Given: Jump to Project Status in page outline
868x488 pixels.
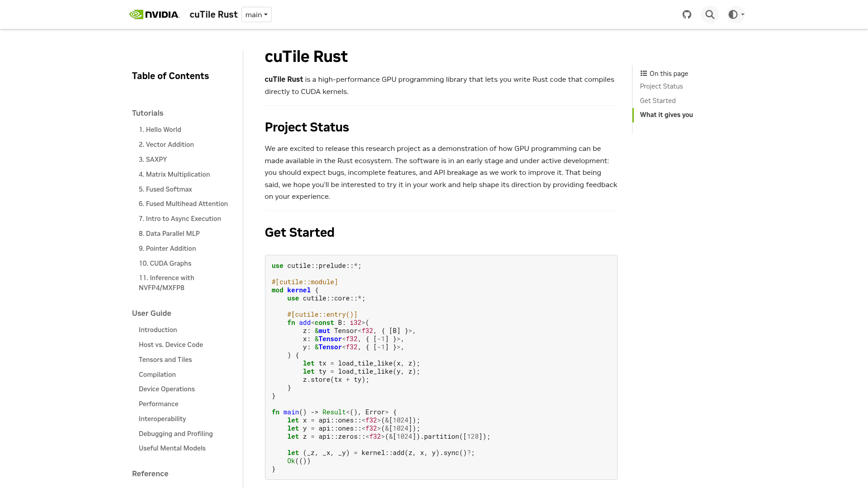Looking at the screenshot, I should point(661,86).
